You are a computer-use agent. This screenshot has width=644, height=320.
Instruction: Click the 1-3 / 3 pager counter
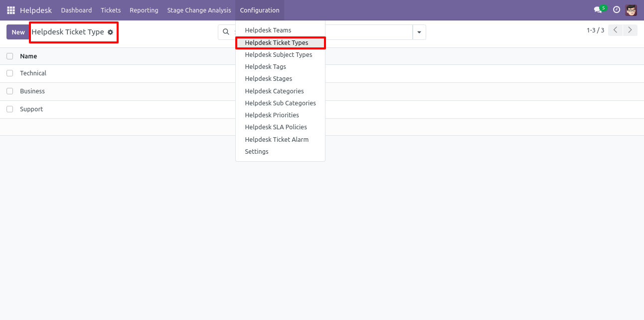(x=595, y=30)
